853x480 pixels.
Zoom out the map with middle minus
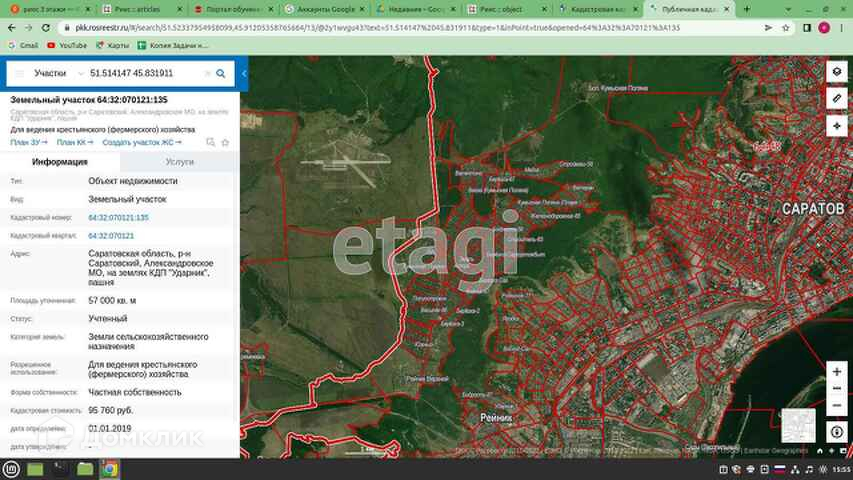coord(837,388)
